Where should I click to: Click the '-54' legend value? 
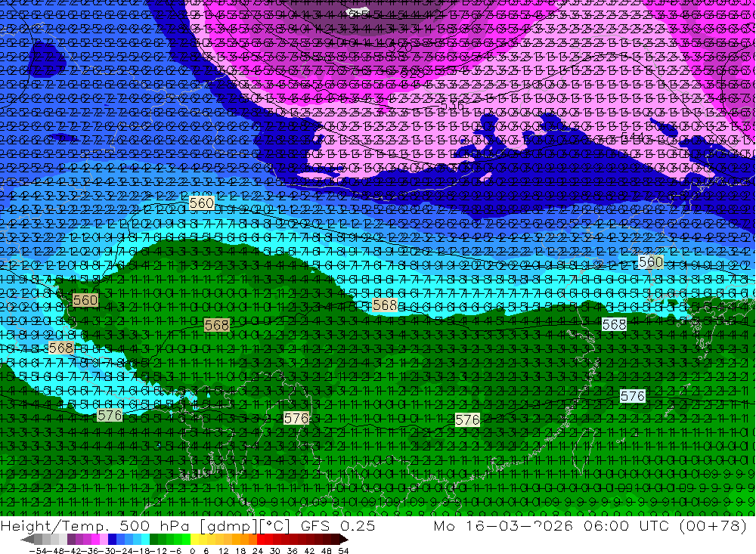pos(38,551)
